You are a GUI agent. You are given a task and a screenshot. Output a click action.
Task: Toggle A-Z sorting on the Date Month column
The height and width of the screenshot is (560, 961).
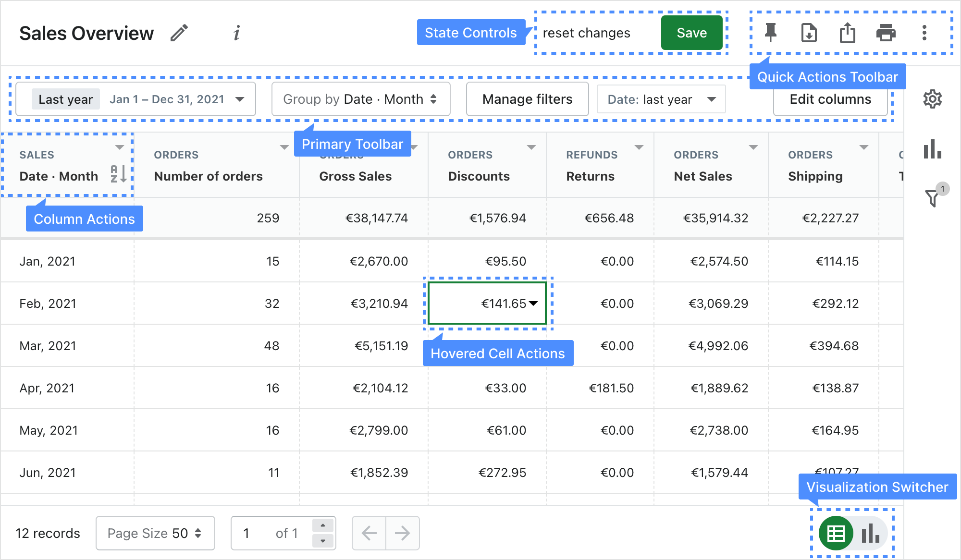[118, 176]
